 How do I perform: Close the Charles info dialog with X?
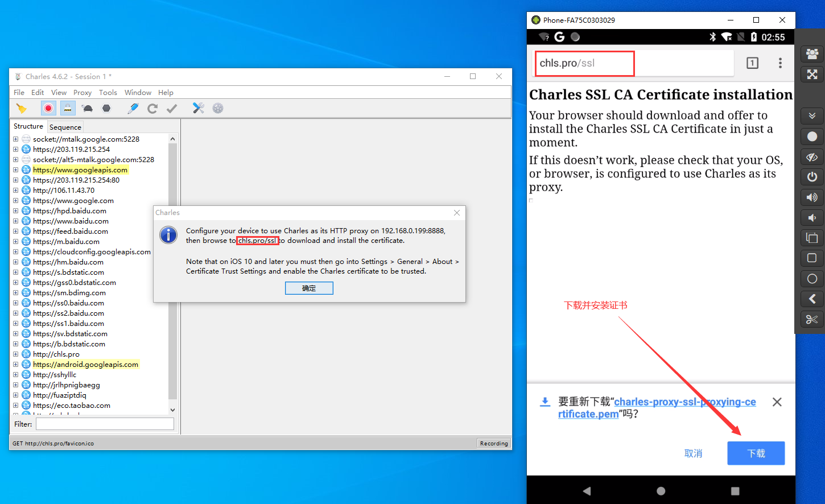pos(457,213)
